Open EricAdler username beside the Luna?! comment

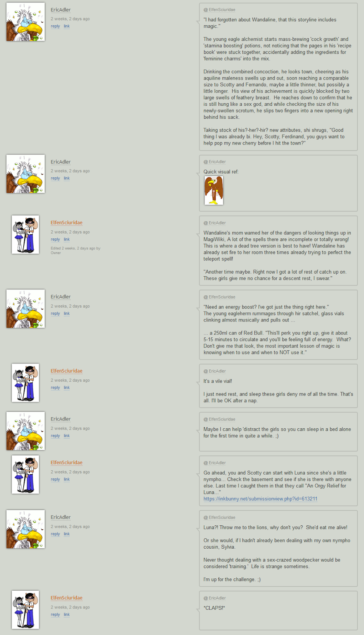[61, 517]
